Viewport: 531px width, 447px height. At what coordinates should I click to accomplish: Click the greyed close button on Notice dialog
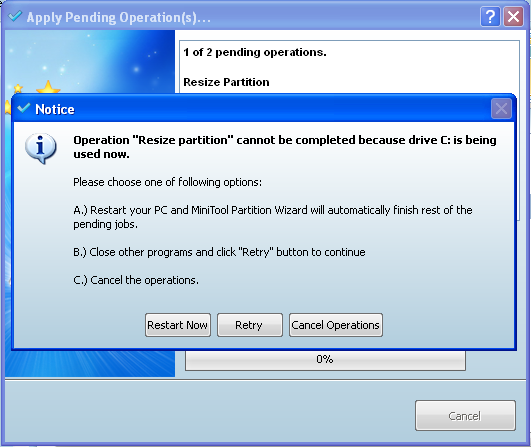501,109
